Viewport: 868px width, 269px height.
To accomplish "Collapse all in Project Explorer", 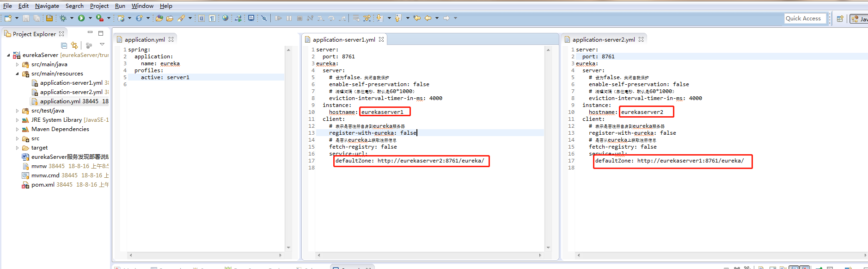I will point(64,45).
